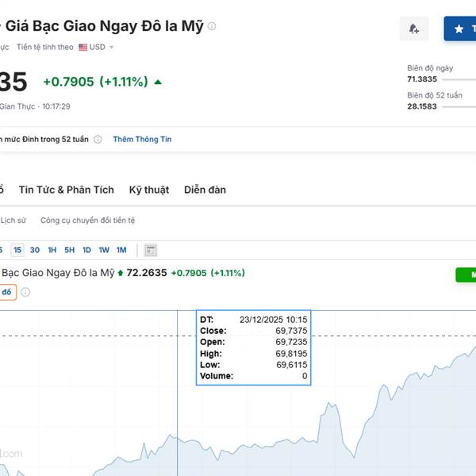Click the blue star watchlist button
Screen dimensions: 476x476
[459, 29]
